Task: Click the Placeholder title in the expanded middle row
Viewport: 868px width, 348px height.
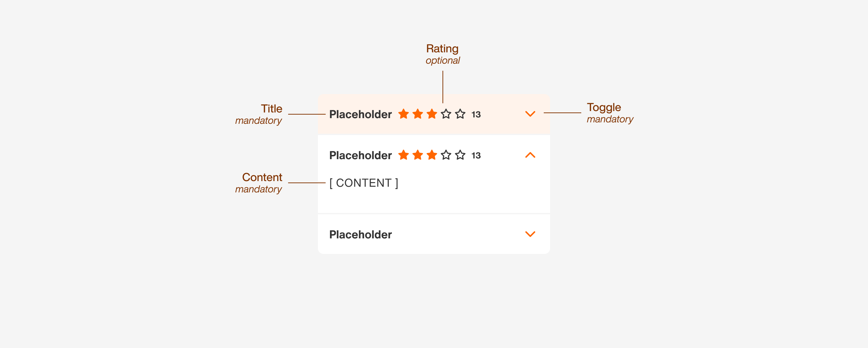Action: 360,155
